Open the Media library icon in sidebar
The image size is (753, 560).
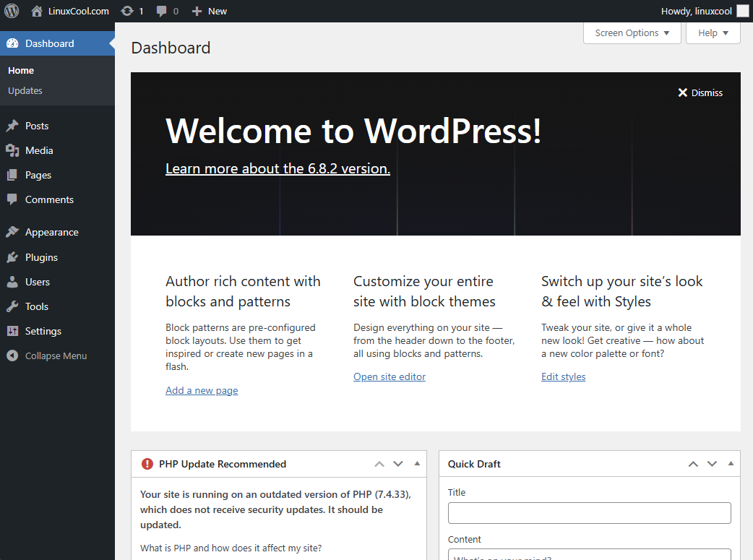(x=12, y=150)
